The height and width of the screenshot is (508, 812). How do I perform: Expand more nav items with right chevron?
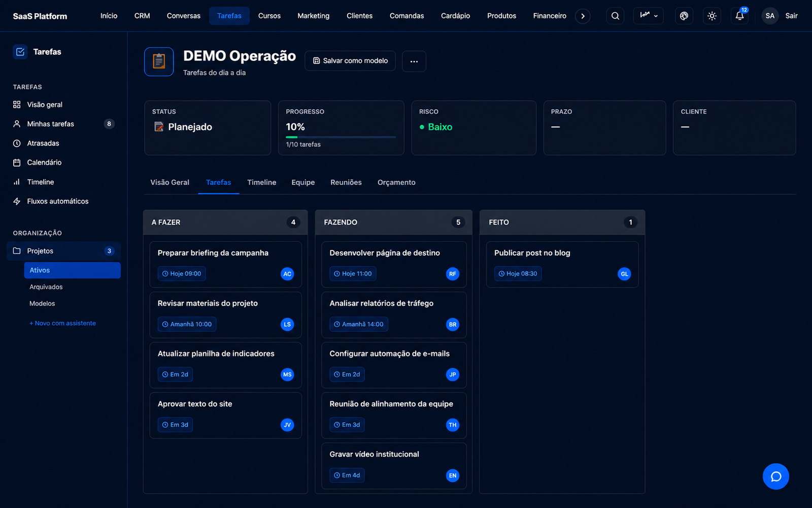tap(583, 16)
